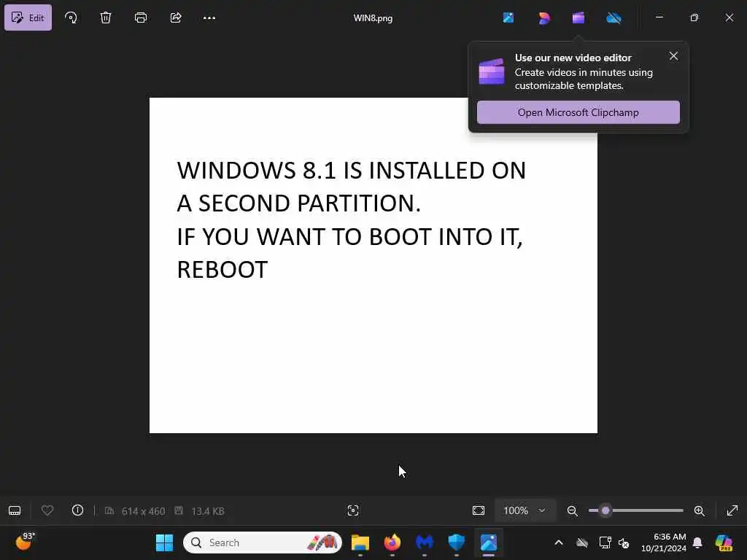Click the fit to window icon
The image size is (747, 560).
479,510
